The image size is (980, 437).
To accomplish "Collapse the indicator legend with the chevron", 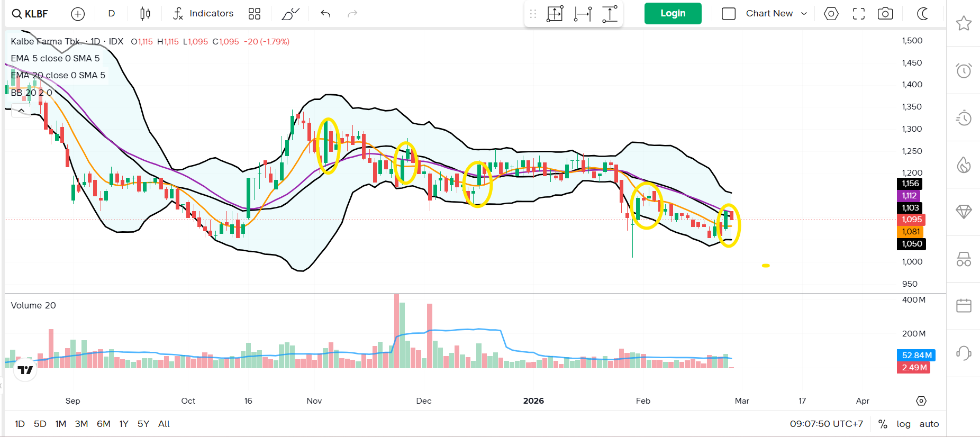I will point(21,111).
